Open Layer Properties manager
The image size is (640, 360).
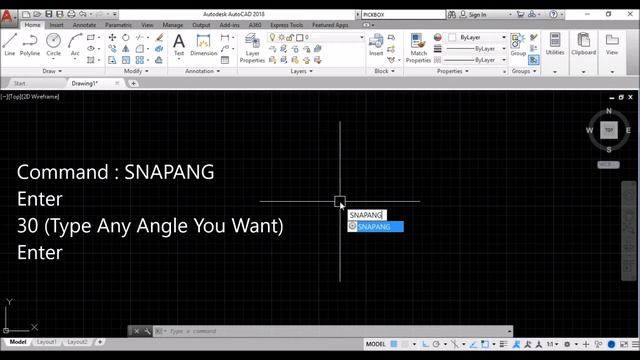click(x=252, y=48)
